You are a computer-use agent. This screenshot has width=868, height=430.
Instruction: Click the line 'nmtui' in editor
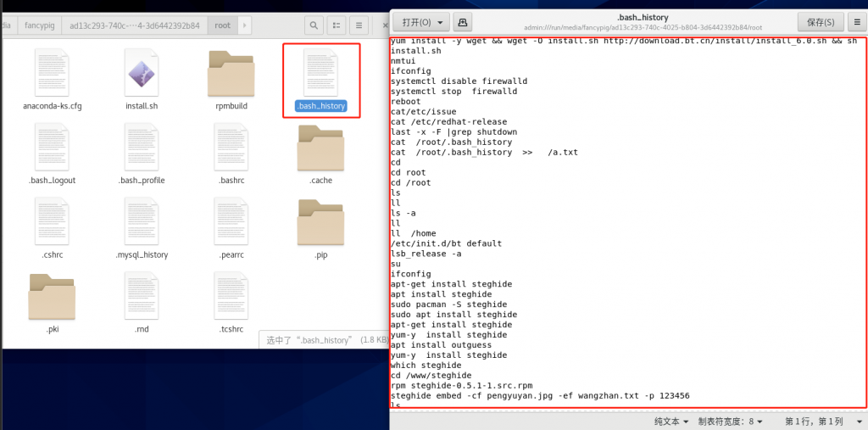click(x=403, y=60)
